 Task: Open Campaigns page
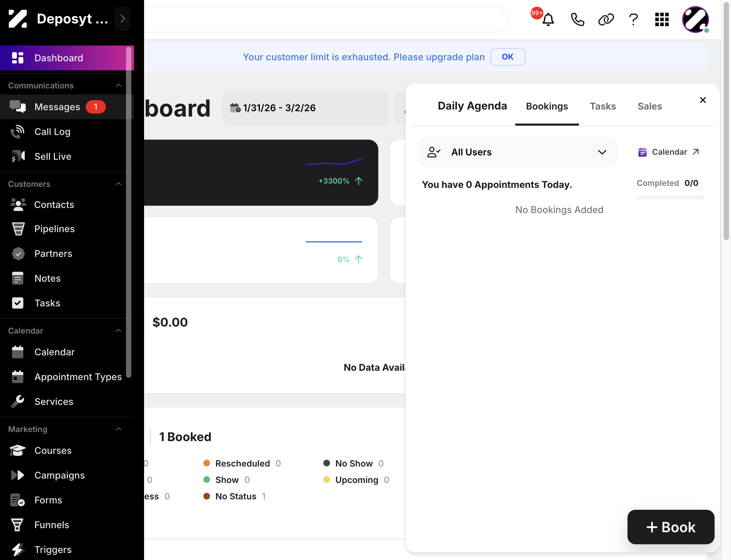tap(67, 475)
